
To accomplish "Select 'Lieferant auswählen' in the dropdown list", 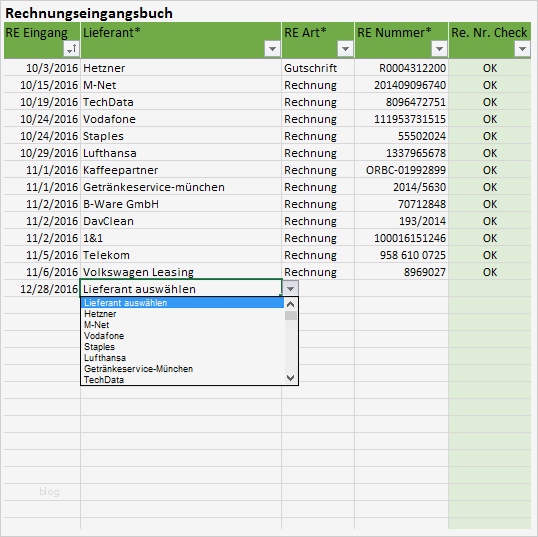I will [183, 303].
